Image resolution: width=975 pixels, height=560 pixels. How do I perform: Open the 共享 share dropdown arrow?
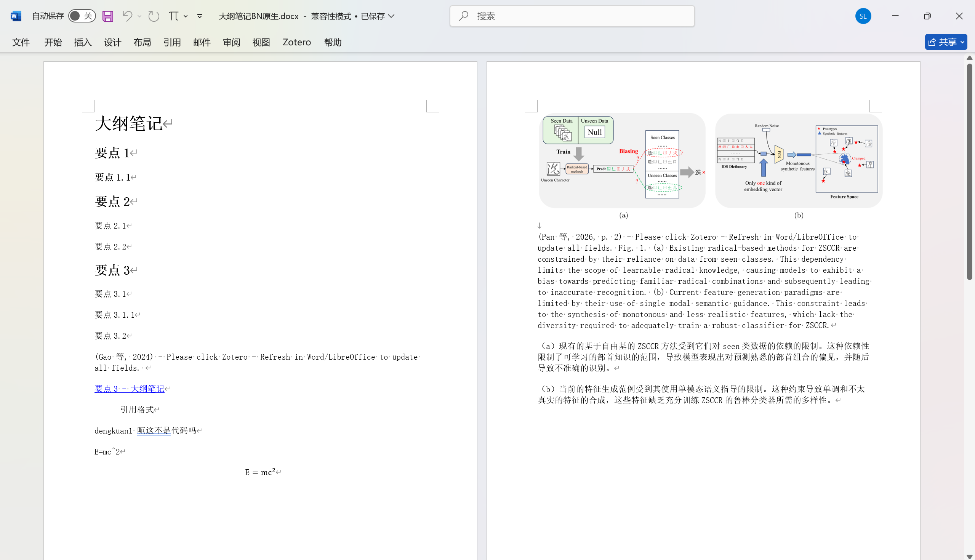pyautogui.click(x=962, y=42)
